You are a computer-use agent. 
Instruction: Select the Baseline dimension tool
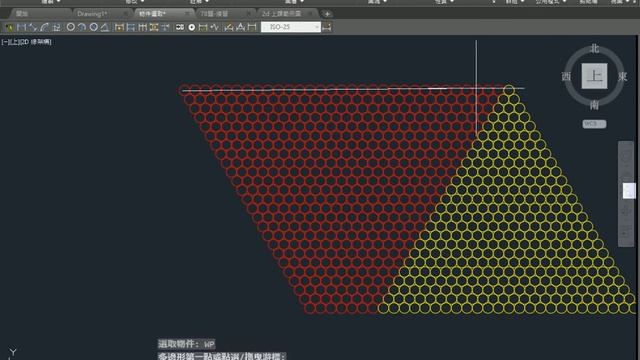pyautogui.click(x=131, y=27)
